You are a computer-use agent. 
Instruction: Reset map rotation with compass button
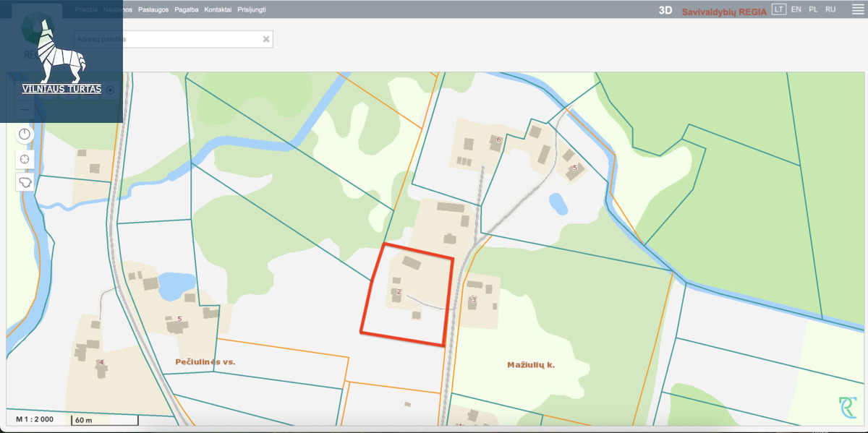25,134
